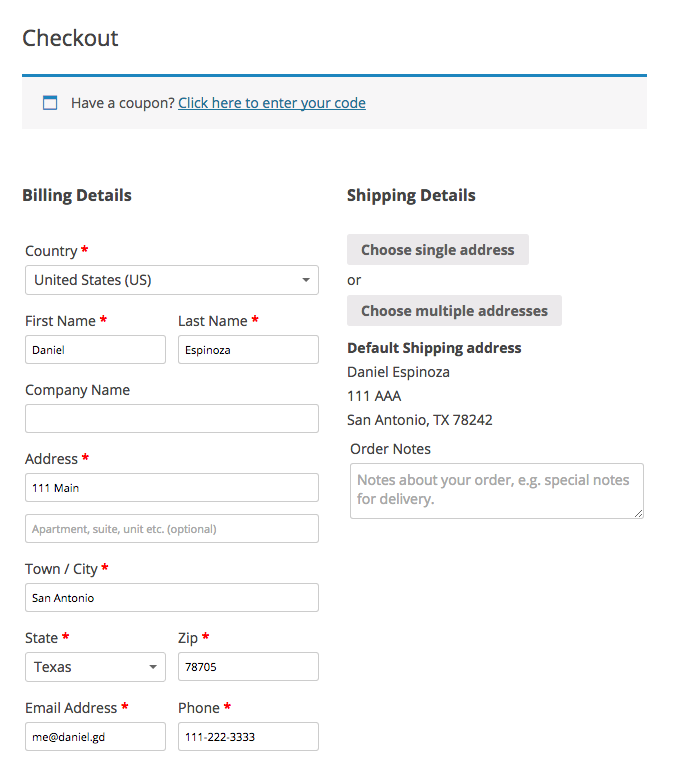Click the coupon notice window icon
This screenshot has width=682, height=767.
[x=50, y=103]
